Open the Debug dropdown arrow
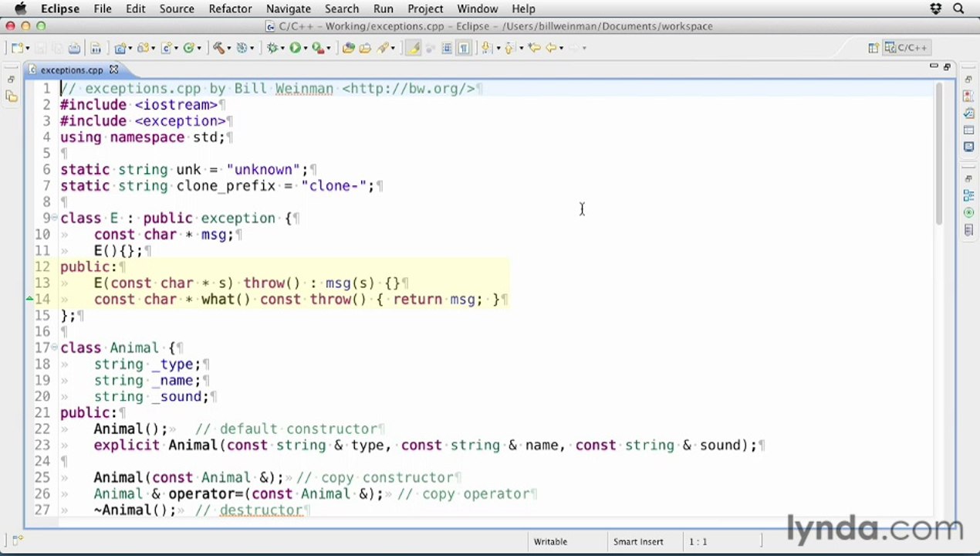The width and height of the screenshot is (980, 556). [282, 49]
